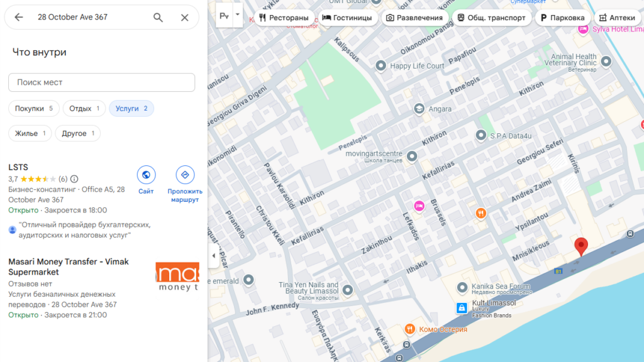644x362 pixels.
Task: Select the 'Жилье' filter chip
Action: pos(30,133)
